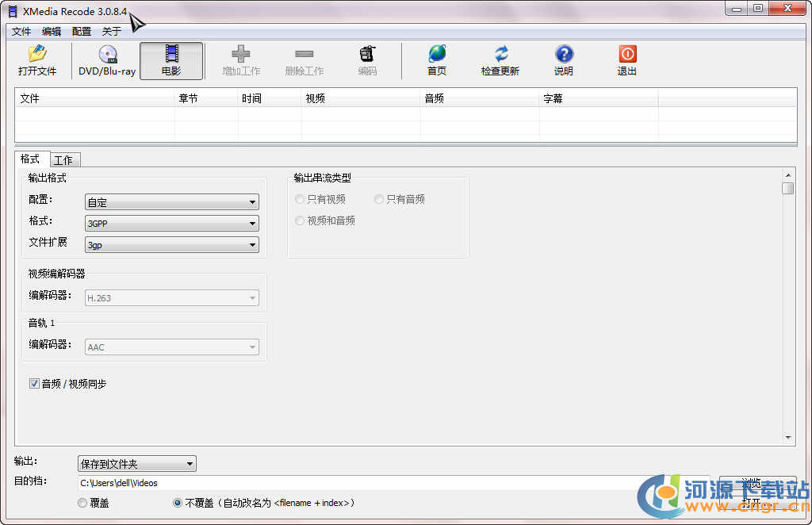Click the 打开文件 open file icon
Viewport: 812px width, 525px height.
point(37,54)
